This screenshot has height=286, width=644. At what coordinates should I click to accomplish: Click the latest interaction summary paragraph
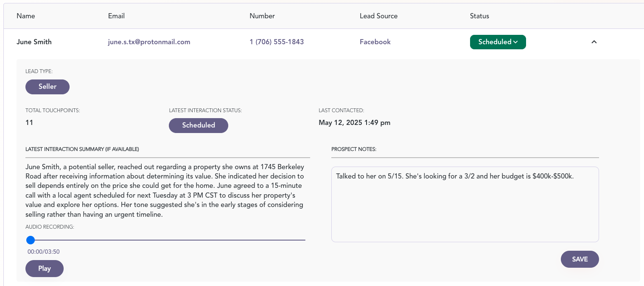(x=165, y=190)
